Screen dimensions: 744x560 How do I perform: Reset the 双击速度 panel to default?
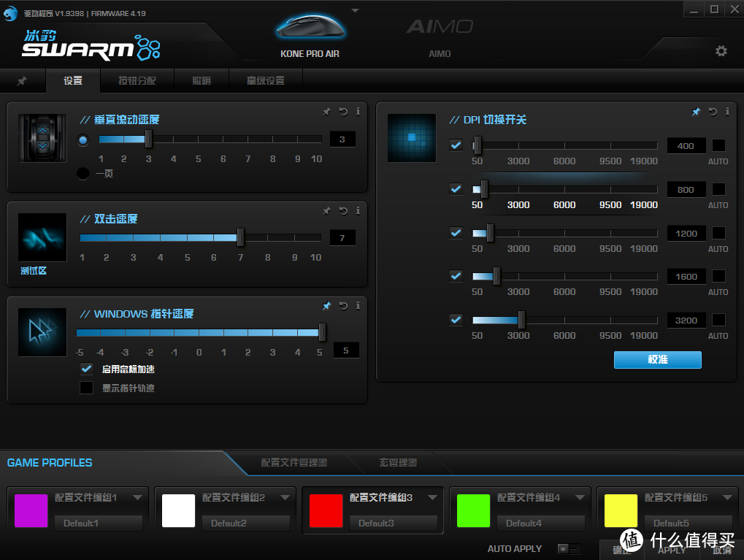click(344, 211)
